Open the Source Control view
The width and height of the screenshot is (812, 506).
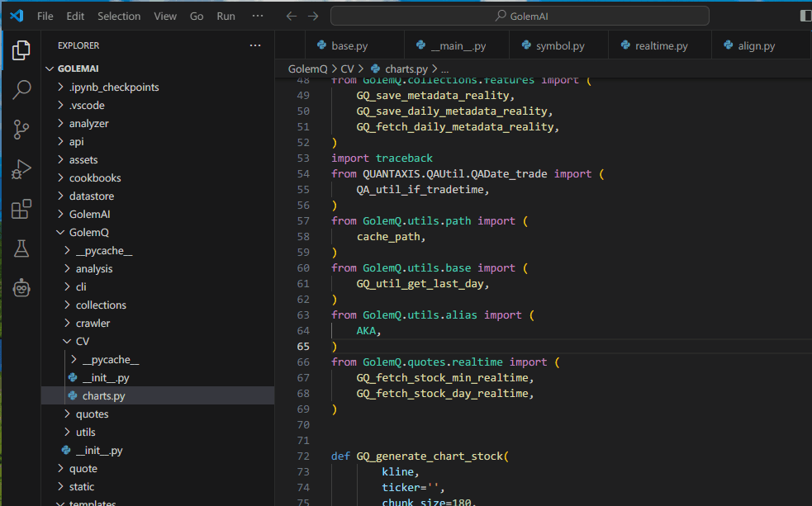21,130
